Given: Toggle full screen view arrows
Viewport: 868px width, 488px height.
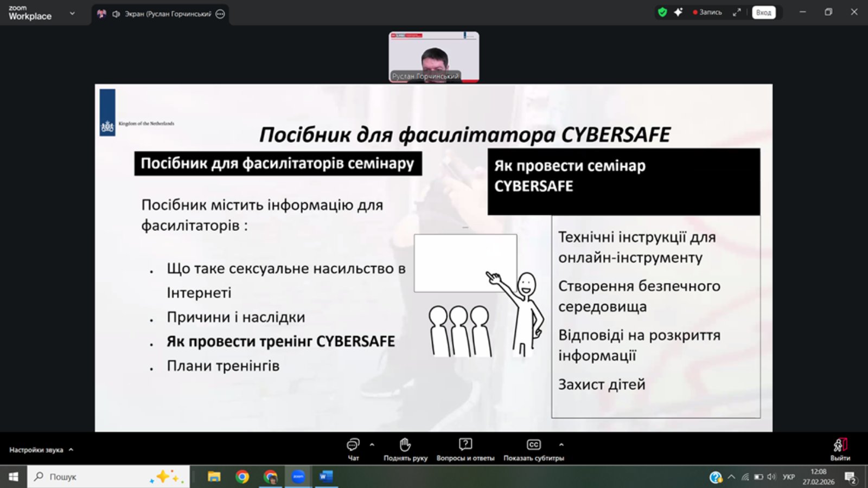Looking at the screenshot, I should click(736, 12).
